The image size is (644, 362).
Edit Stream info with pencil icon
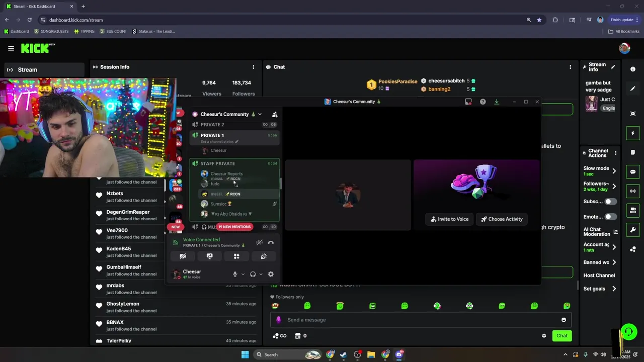613,67
